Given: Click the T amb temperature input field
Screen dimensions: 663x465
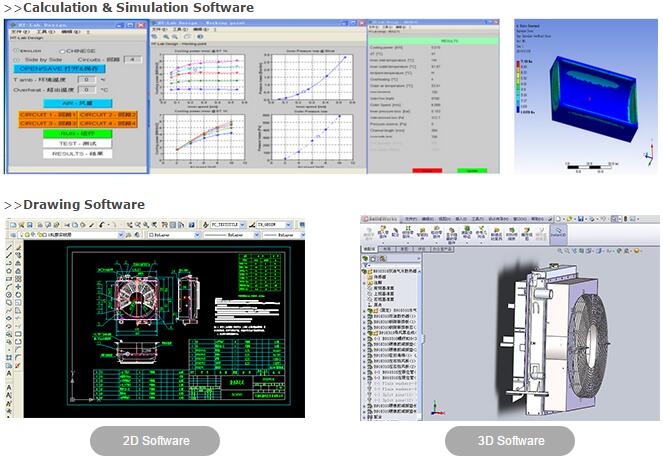Looking at the screenshot, I should (x=88, y=79).
